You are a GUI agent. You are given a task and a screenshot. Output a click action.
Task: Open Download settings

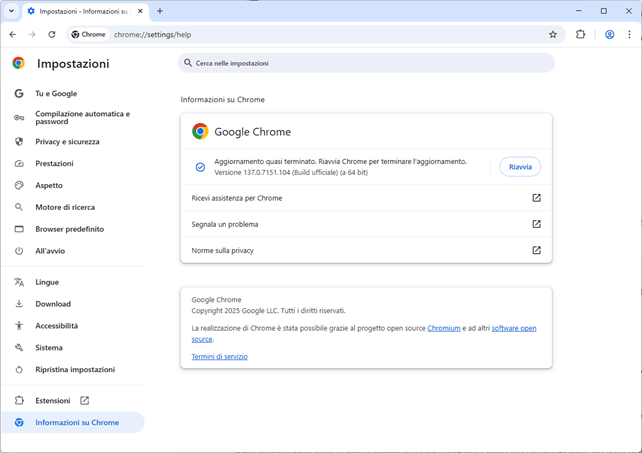[53, 304]
